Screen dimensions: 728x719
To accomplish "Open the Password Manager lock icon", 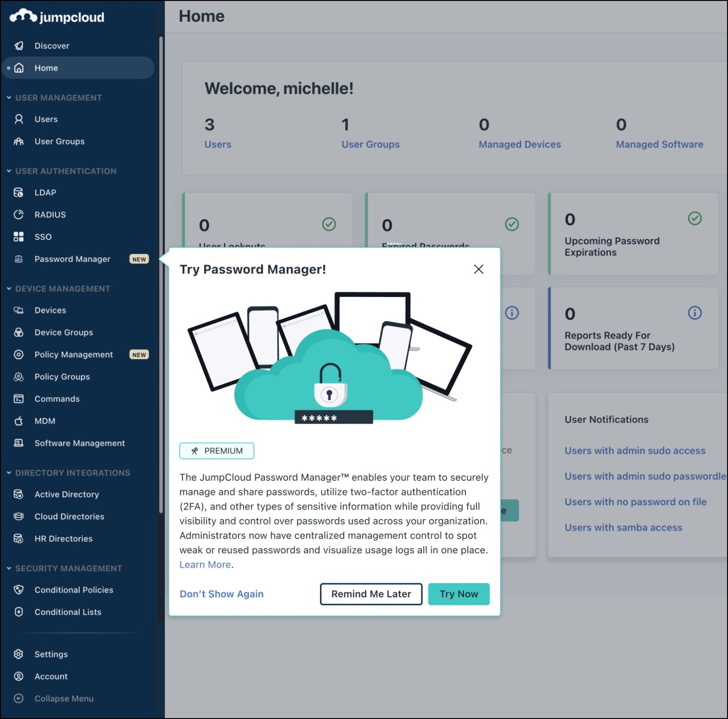I will click(x=19, y=259).
